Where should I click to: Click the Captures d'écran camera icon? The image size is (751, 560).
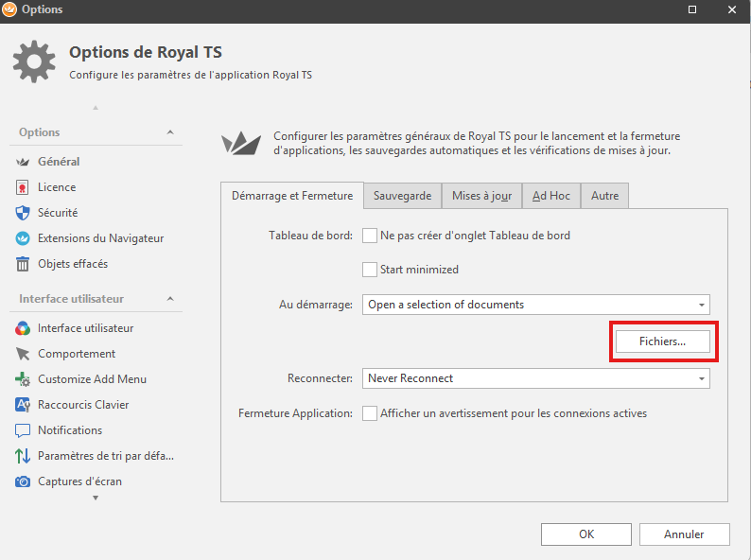[23, 481]
